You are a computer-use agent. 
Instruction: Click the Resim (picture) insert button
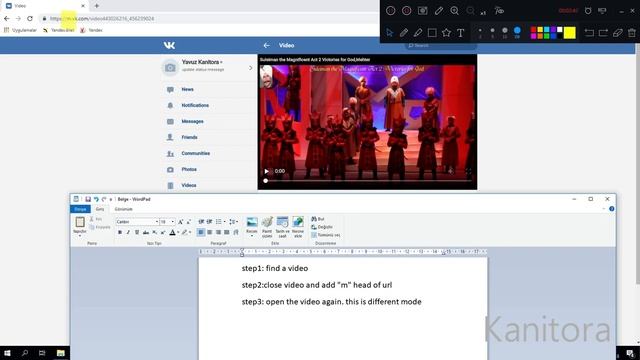(252, 227)
